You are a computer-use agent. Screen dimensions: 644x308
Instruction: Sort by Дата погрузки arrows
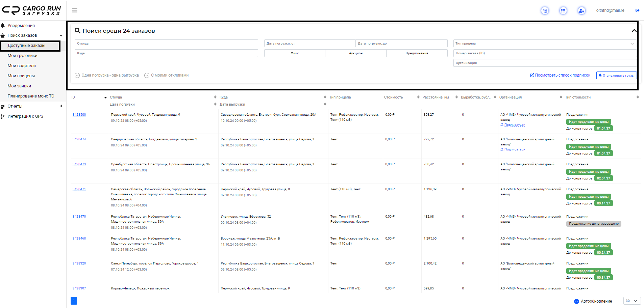[x=215, y=104]
